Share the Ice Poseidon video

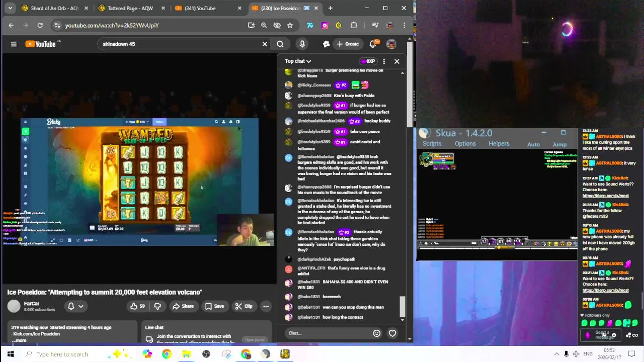click(183, 306)
